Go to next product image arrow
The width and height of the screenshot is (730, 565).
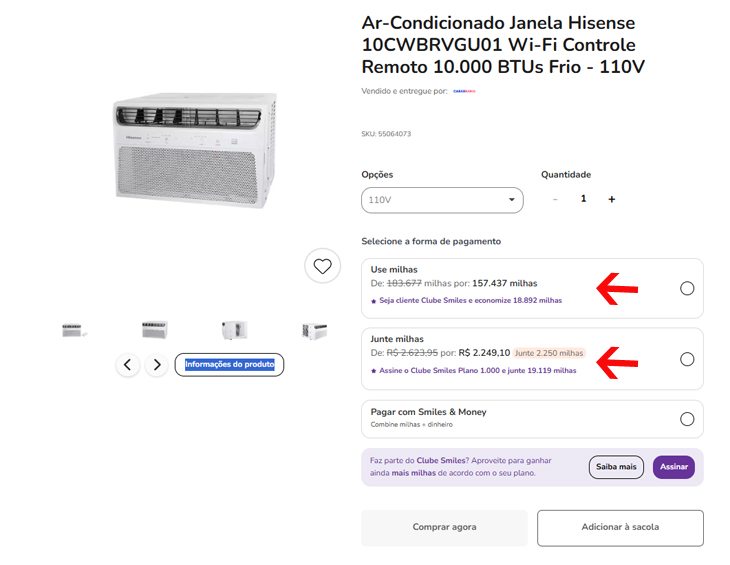coord(157,365)
